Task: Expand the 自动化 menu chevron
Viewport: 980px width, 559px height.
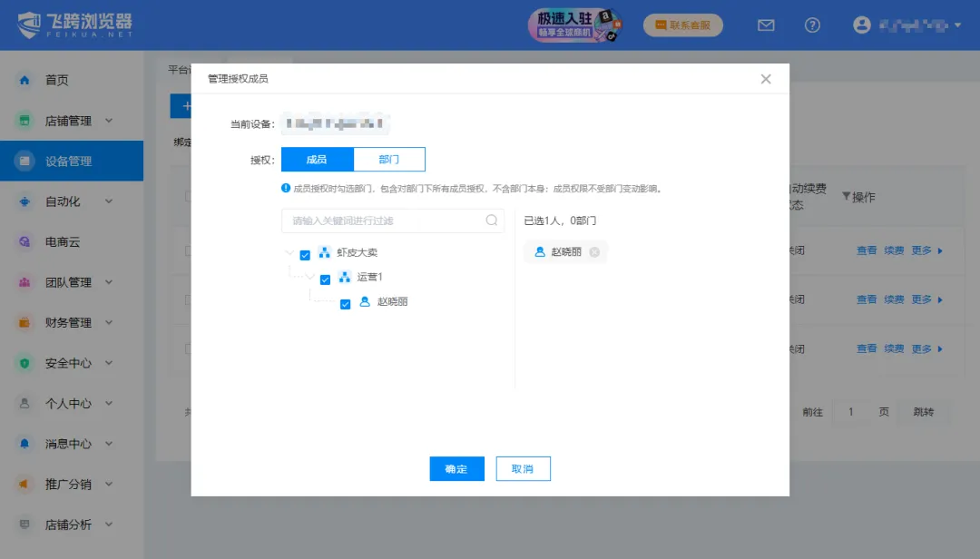Action: pyautogui.click(x=109, y=201)
